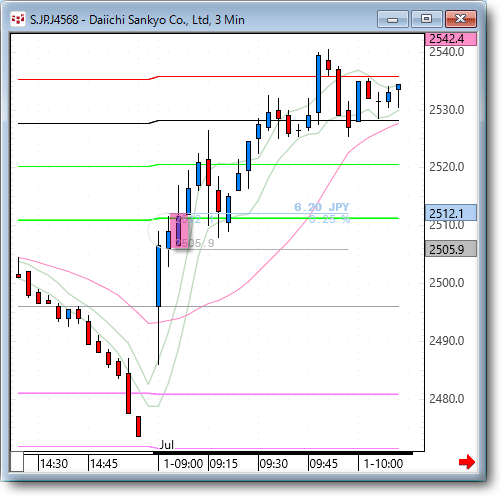
Task: Click the tall blue candle at 09:00 open
Action: pyautogui.click(x=158, y=276)
